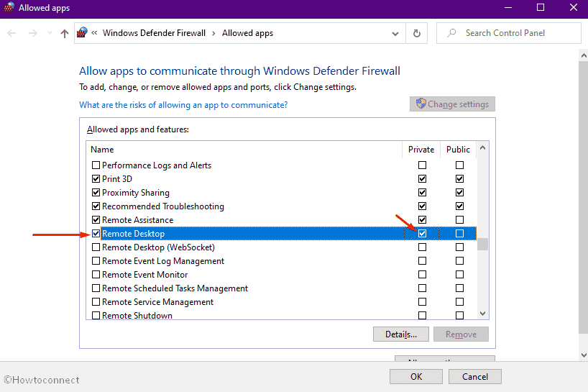Screen dimensions: 588x392
Task: Click Change settings button
Action: 452,104
